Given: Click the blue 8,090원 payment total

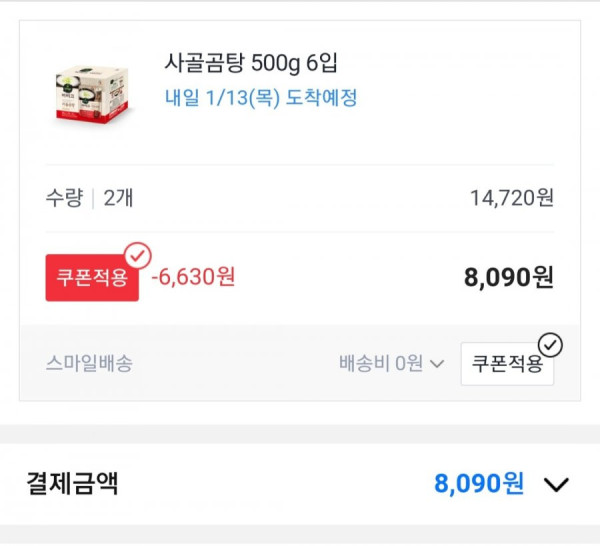Looking at the screenshot, I should [479, 484].
